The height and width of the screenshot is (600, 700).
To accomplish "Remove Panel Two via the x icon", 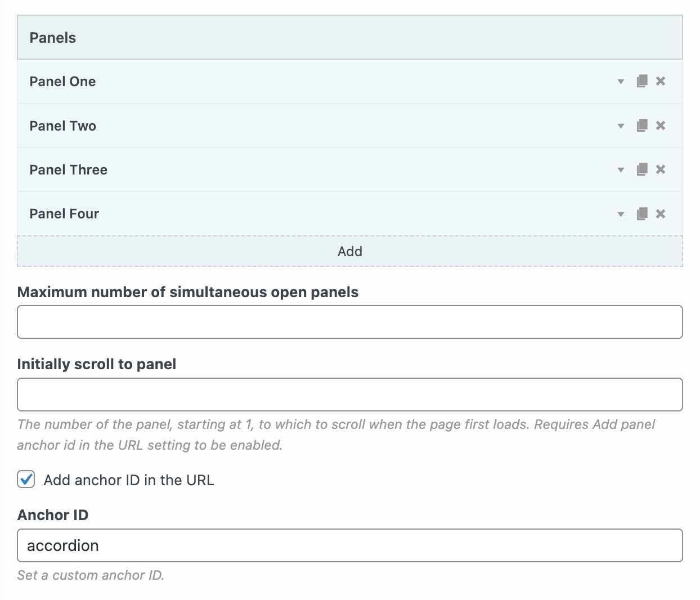I will (661, 126).
